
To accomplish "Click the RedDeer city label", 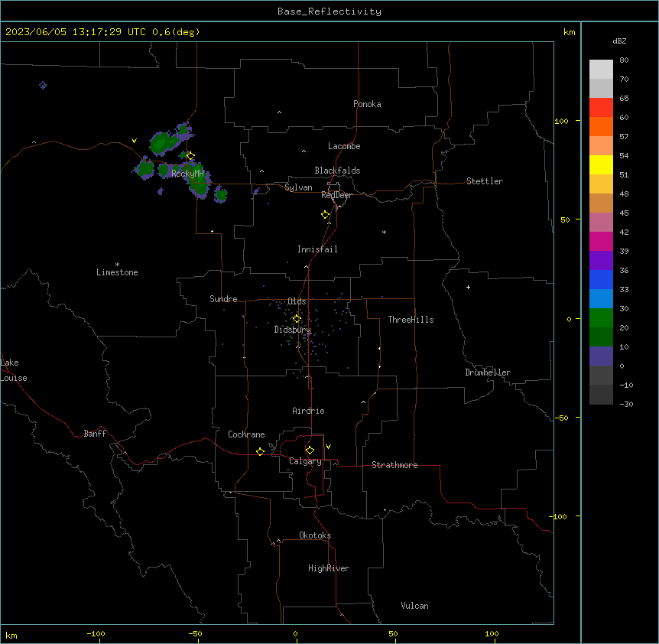I will (336, 195).
